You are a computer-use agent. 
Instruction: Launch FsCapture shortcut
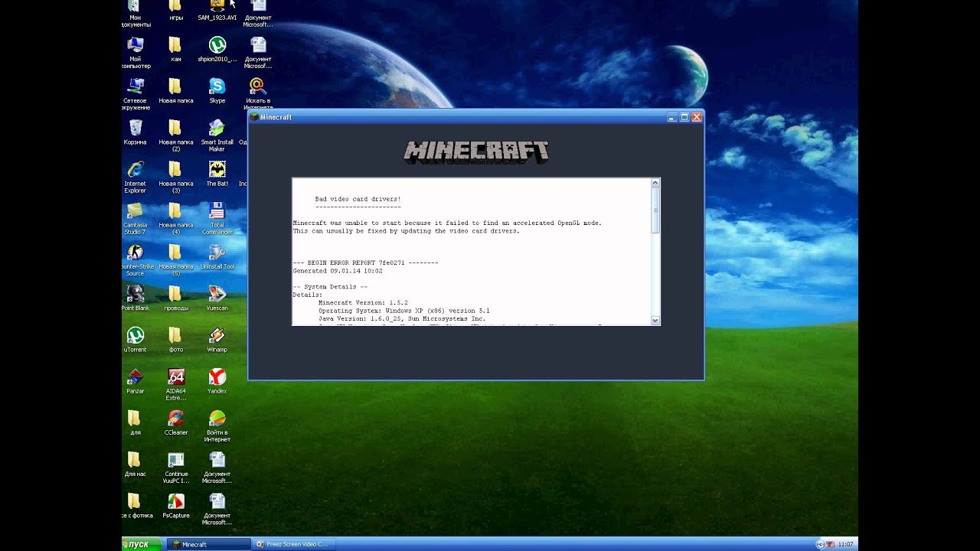click(176, 506)
